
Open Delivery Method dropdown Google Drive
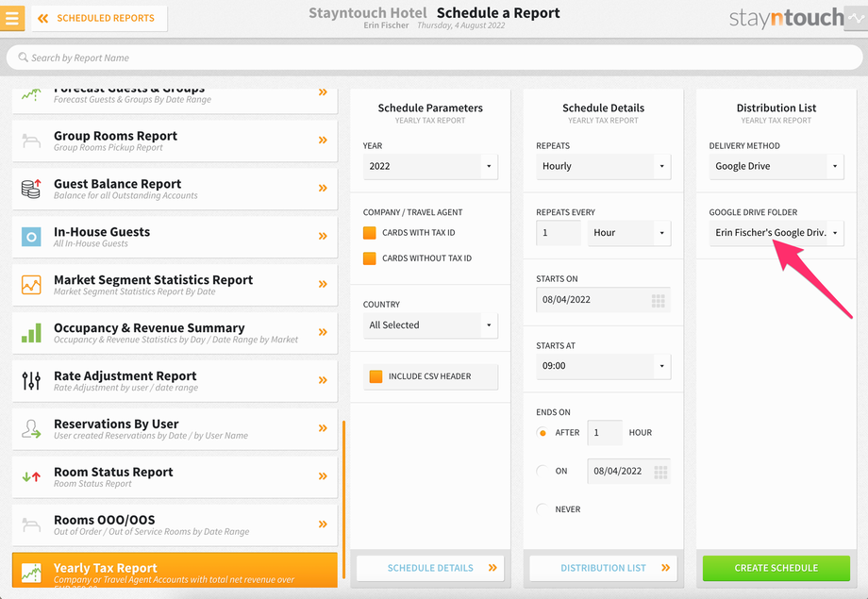click(x=776, y=167)
